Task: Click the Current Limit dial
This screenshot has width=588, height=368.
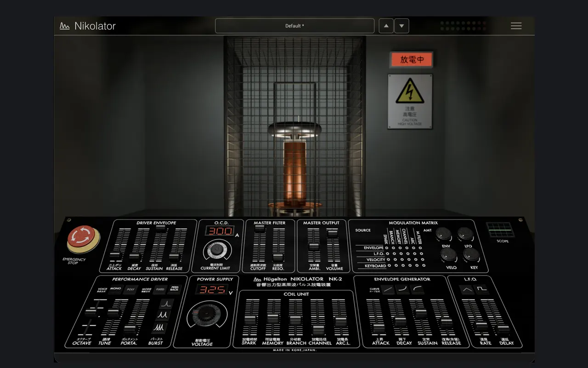Action: 217,250
